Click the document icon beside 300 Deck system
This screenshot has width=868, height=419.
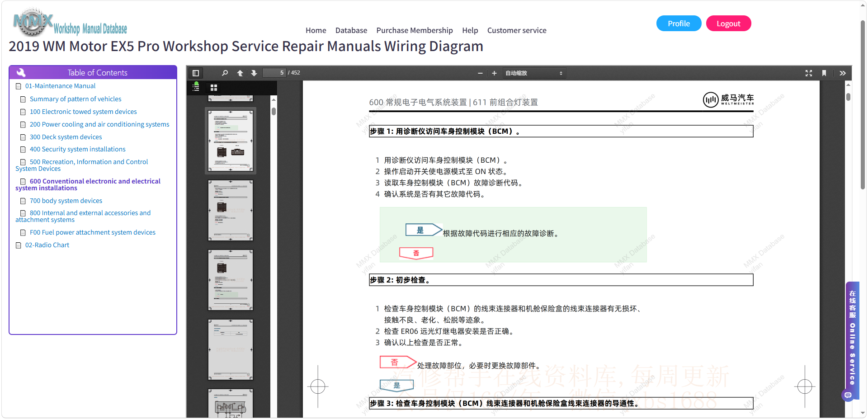coord(23,137)
